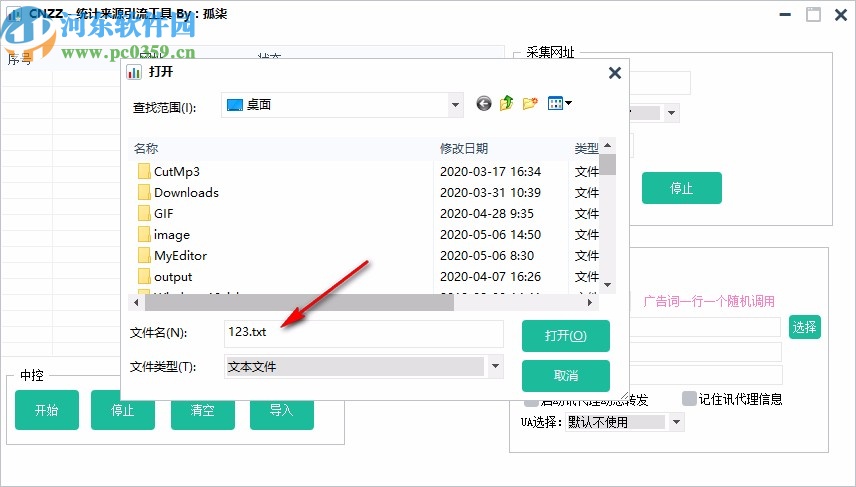Image resolution: width=856 pixels, height=487 pixels.
Task: Select the output folder icon
Action: pos(144,276)
